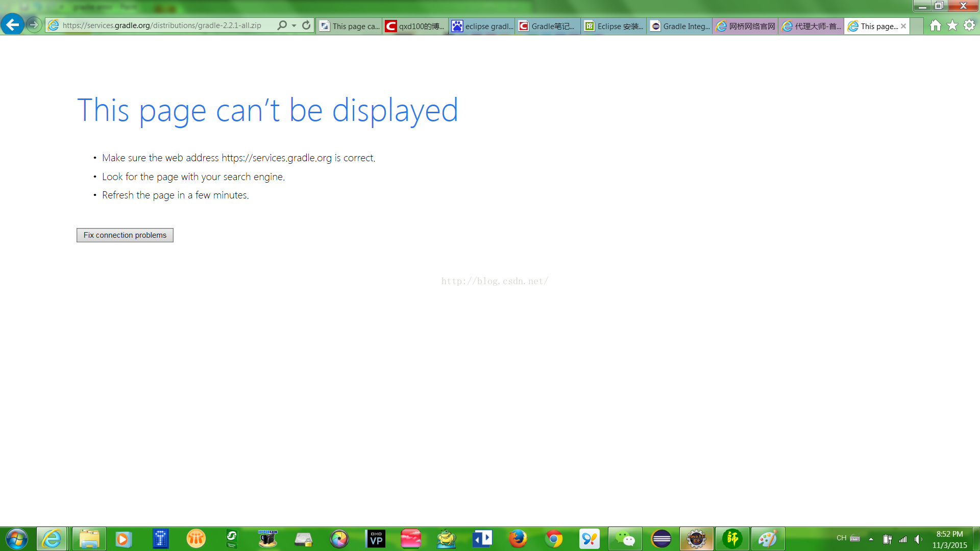The height and width of the screenshot is (551, 980).
Task: Click the volume speaker tray icon
Action: [x=918, y=539]
